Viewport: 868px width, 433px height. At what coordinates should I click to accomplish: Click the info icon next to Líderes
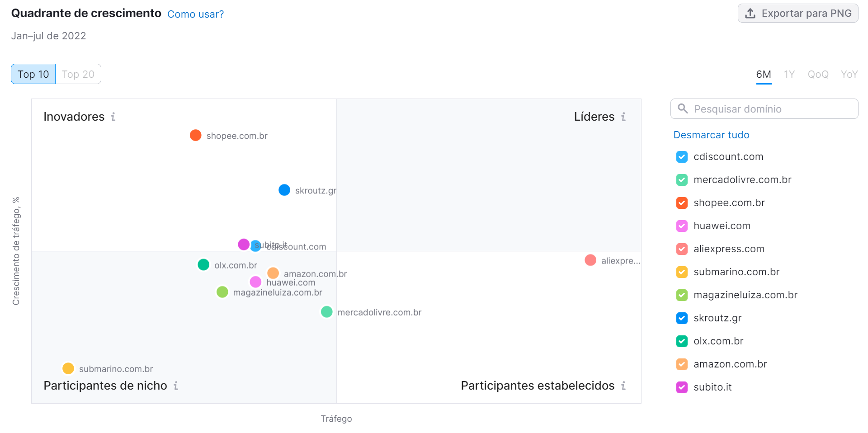623,117
